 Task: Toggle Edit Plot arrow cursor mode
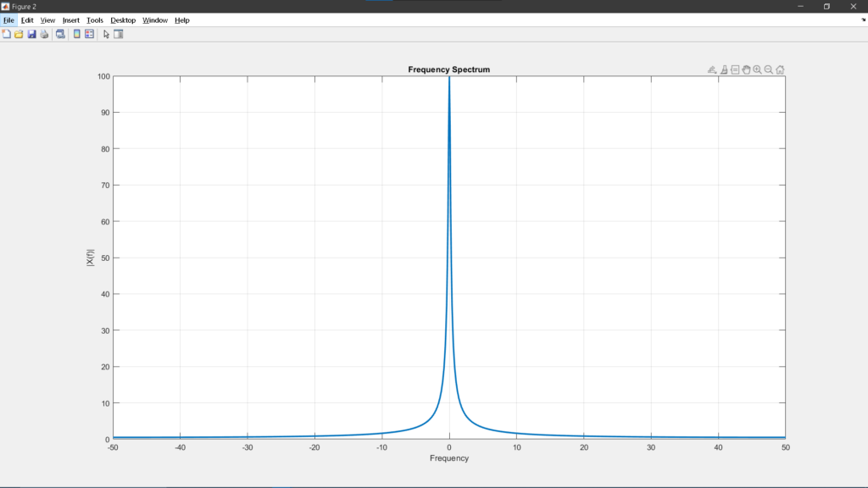[x=106, y=34]
